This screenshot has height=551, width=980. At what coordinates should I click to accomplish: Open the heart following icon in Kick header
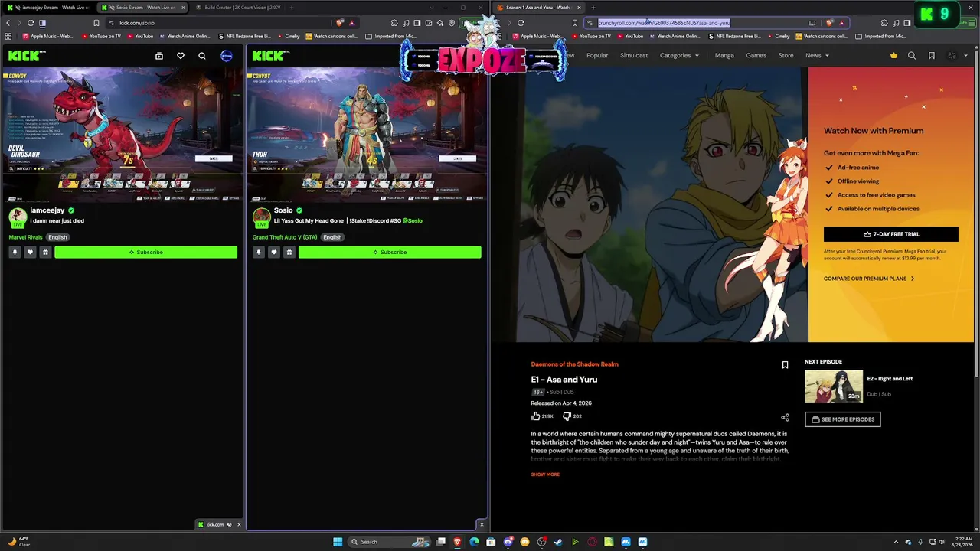181,56
